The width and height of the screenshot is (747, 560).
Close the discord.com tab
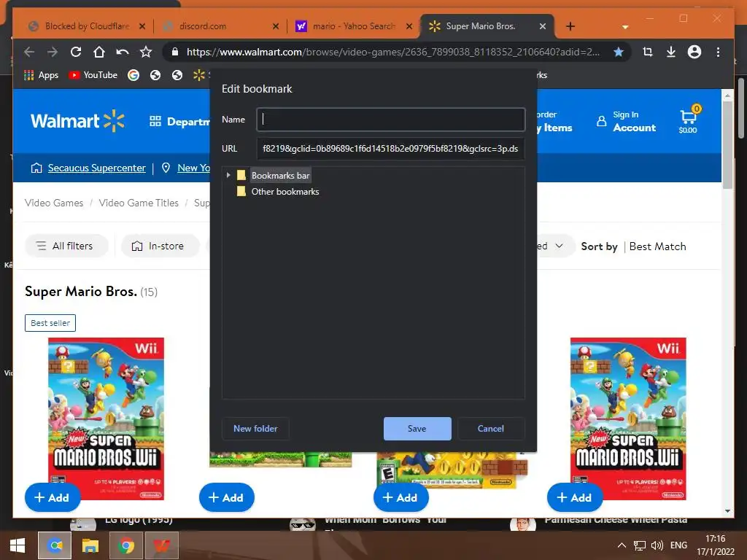click(275, 27)
